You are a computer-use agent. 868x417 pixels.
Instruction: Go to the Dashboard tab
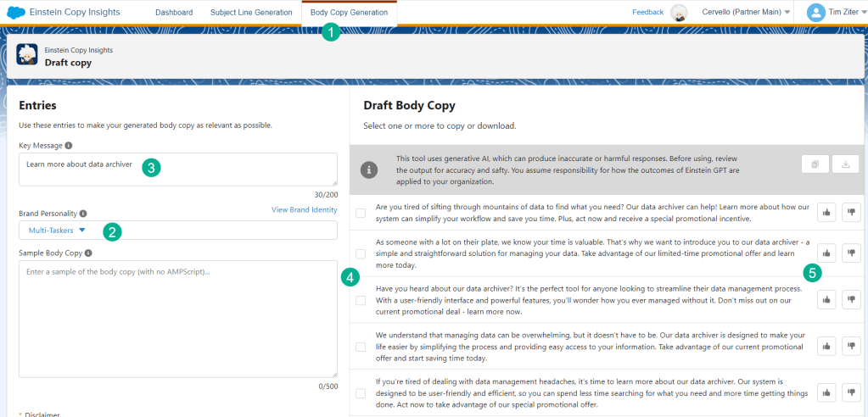(x=174, y=13)
